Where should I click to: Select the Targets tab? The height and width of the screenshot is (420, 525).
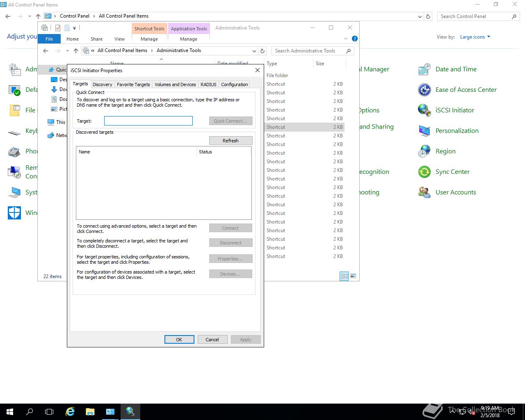point(80,84)
